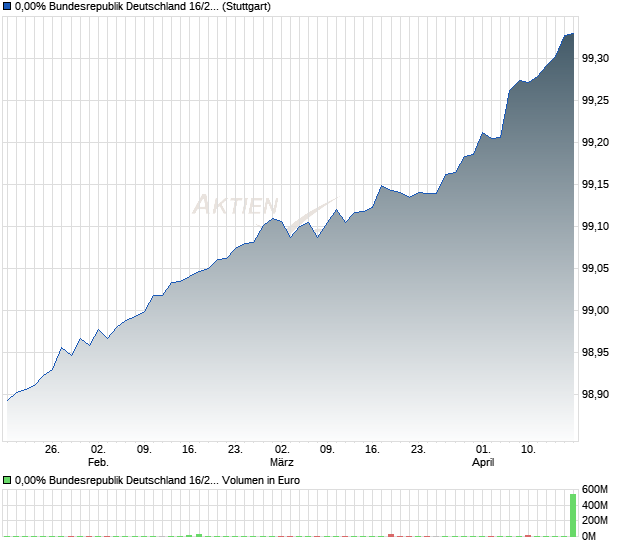Click the 98,90 price axis label
Image resolution: width=620 pixels, height=546 pixels.
[x=595, y=394]
